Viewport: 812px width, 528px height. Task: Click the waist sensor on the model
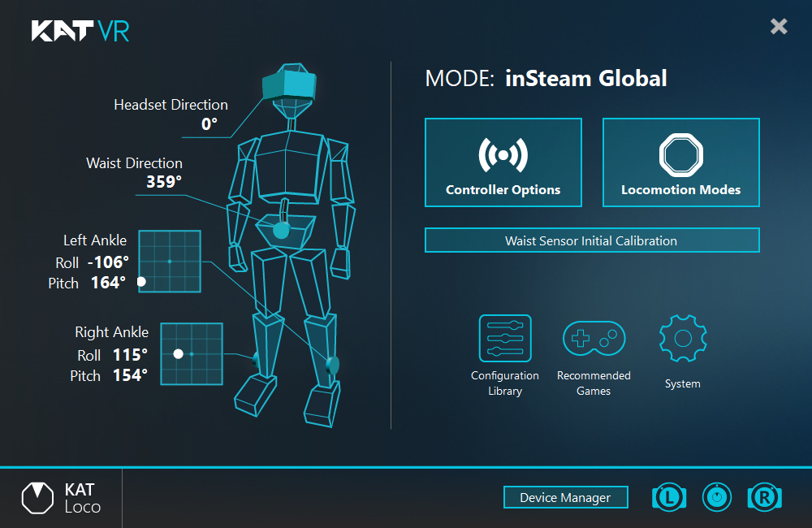281,230
